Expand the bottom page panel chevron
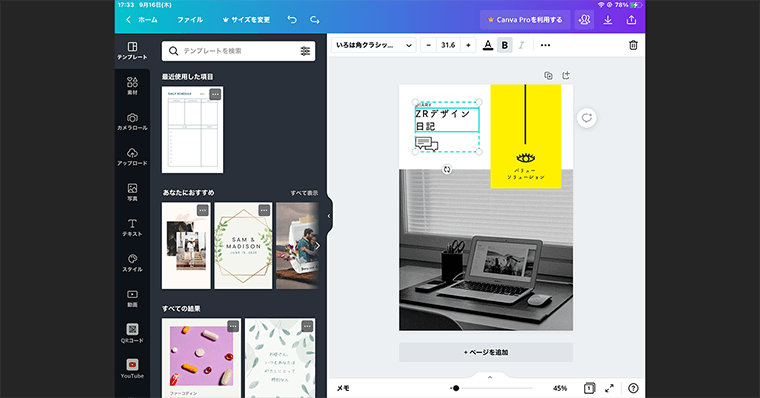 point(490,377)
